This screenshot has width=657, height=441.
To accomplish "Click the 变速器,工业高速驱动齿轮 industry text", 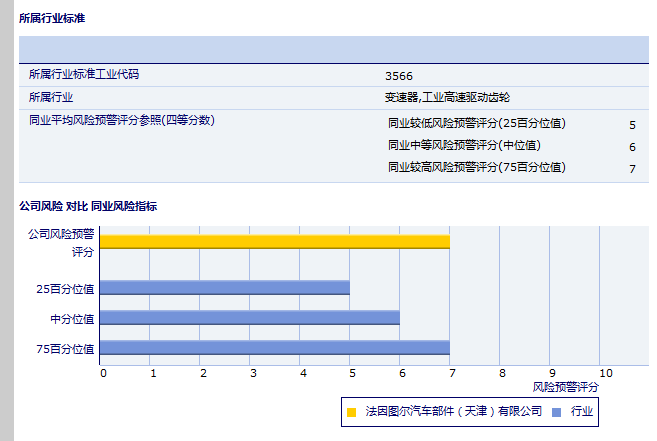I will coord(447,98).
